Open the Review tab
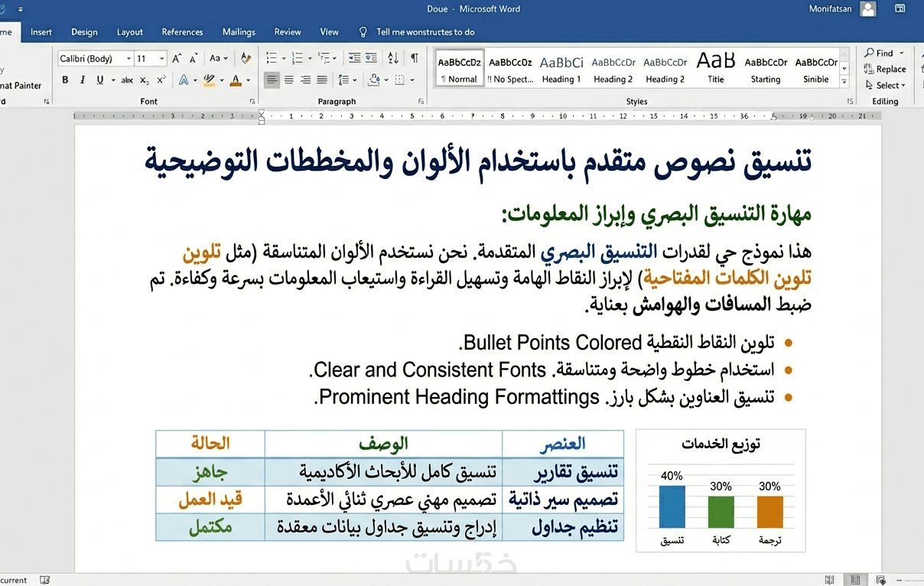This screenshot has width=924, height=586. (x=288, y=32)
